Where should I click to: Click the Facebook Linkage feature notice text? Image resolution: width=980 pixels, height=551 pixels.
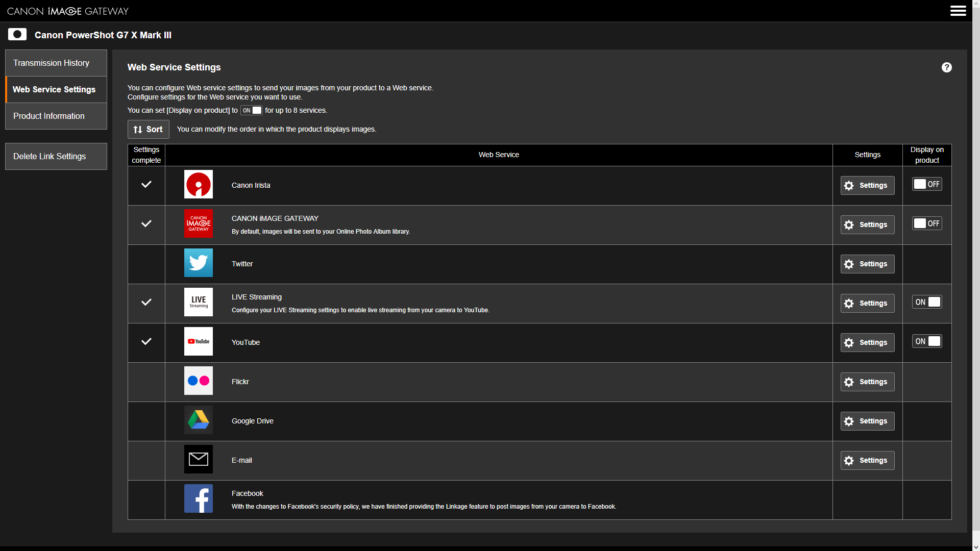click(x=424, y=507)
